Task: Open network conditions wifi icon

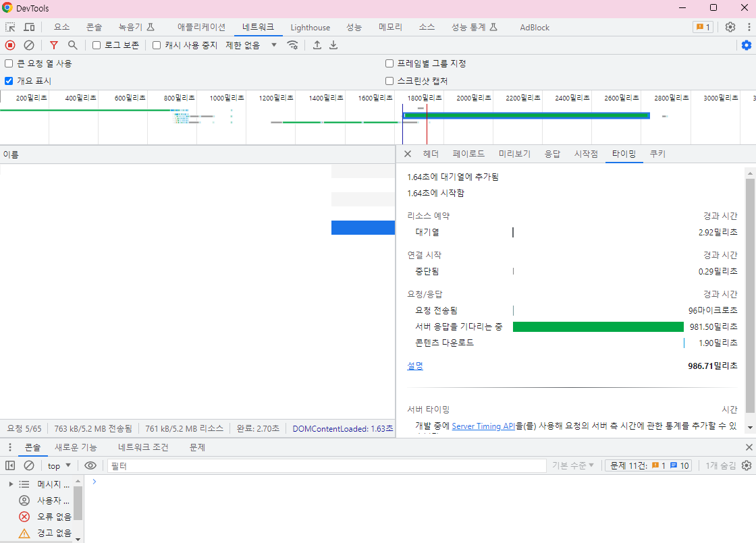Action: pos(292,45)
